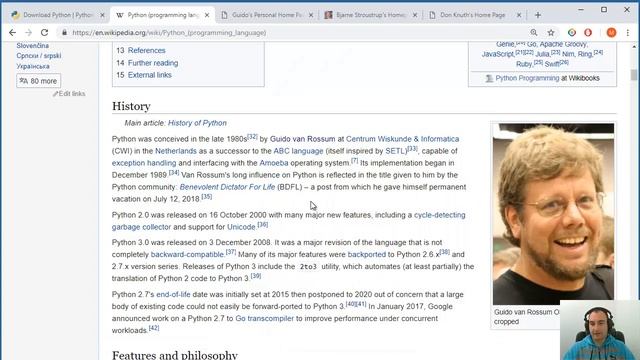Open the History of Python main article
Viewport: 640px width, 360px height.
pos(197,123)
